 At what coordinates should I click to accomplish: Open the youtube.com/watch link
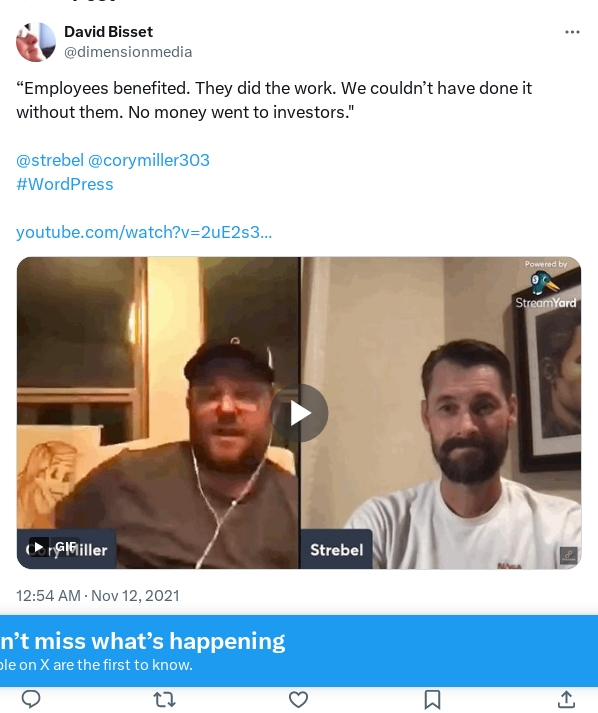pyautogui.click(x=144, y=232)
